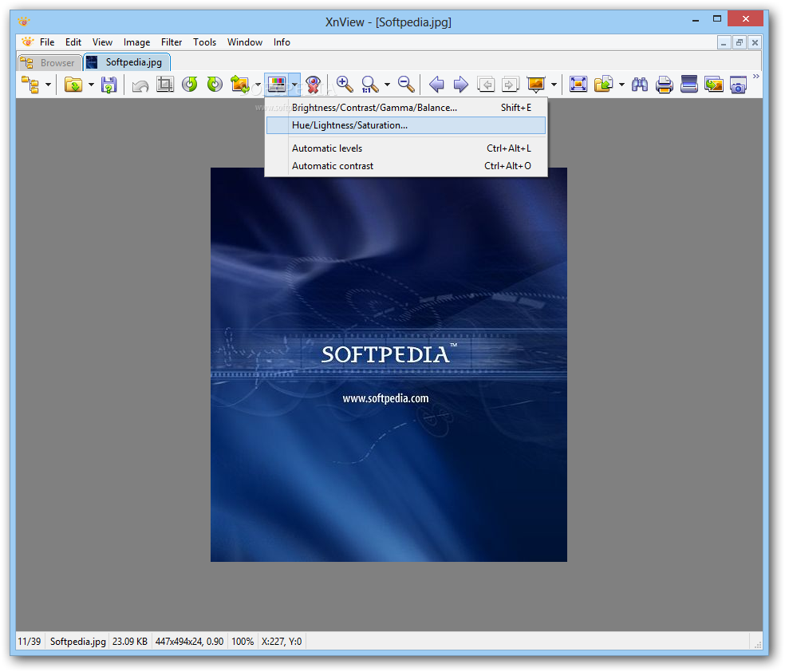Expand the export icon dropdown arrow
Screen dimensions: 785x672
pyautogui.click(x=621, y=85)
